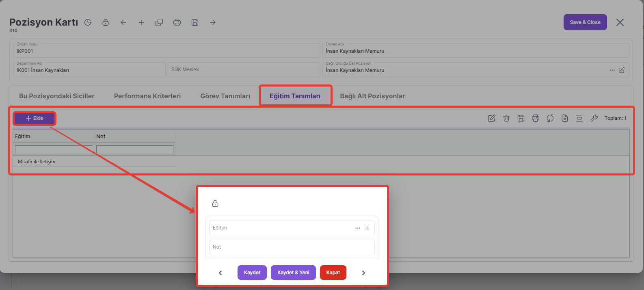Click the row height icon in grid toolbar
644x290 pixels.
coord(579,118)
